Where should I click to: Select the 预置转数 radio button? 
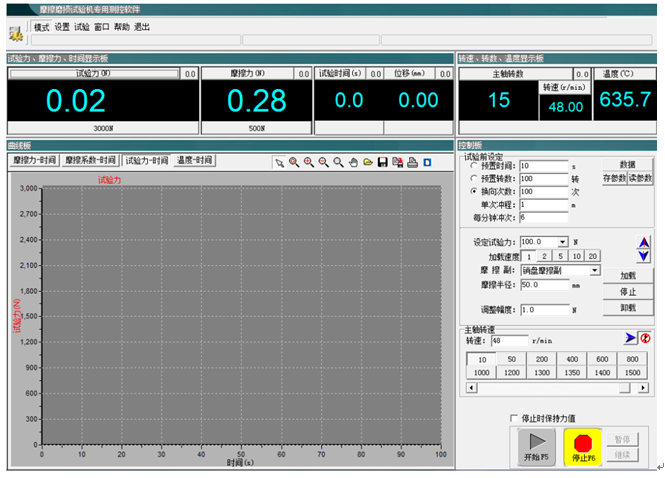point(473,178)
